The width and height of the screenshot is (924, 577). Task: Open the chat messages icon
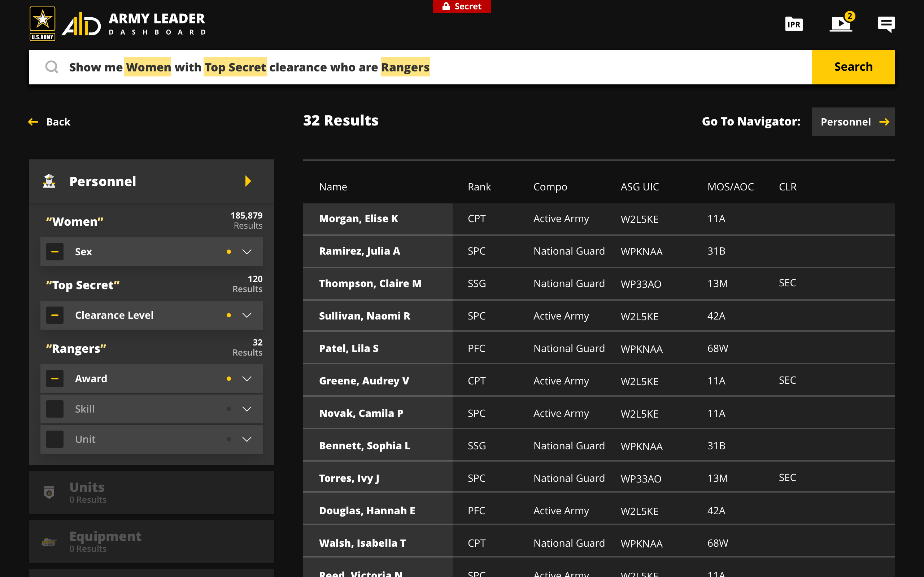tap(886, 24)
